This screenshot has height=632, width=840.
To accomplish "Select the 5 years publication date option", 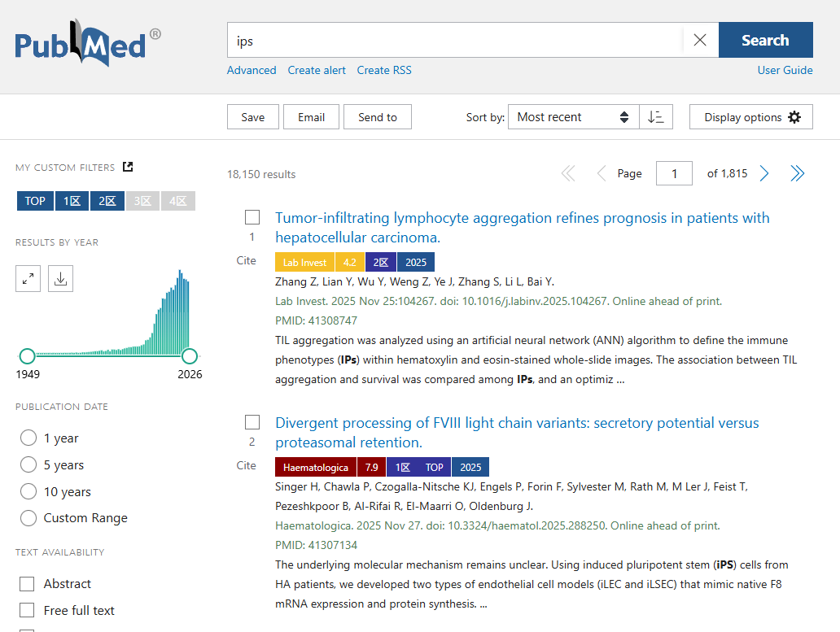I will (x=28, y=465).
